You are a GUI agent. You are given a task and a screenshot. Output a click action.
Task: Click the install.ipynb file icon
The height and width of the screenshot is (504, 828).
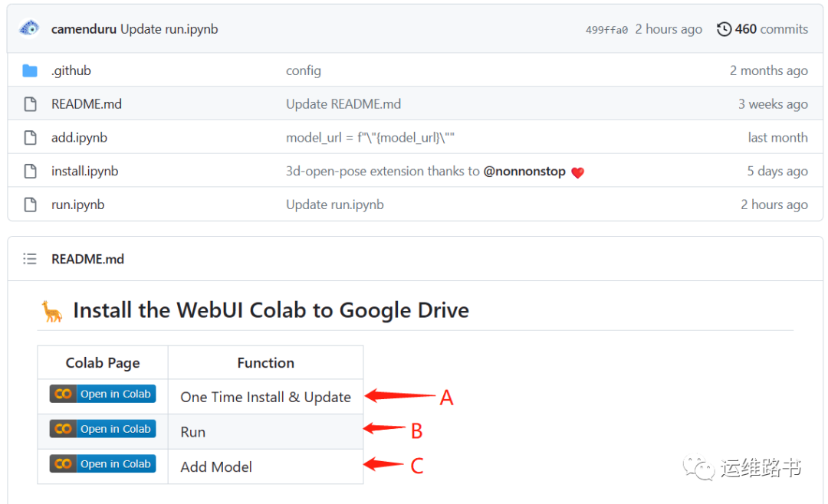[x=30, y=171]
